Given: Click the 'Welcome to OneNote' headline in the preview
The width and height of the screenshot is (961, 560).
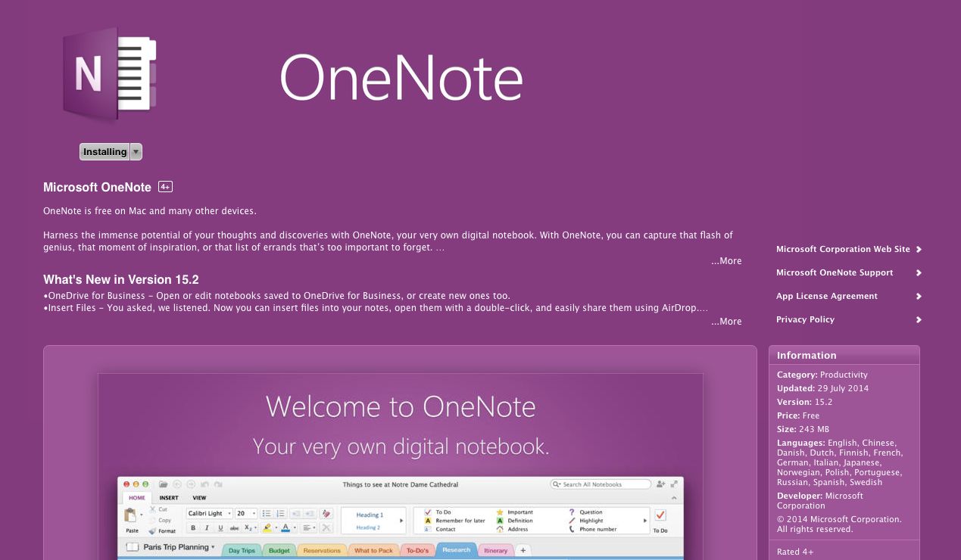Looking at the screenshot, I should (401, 407).
